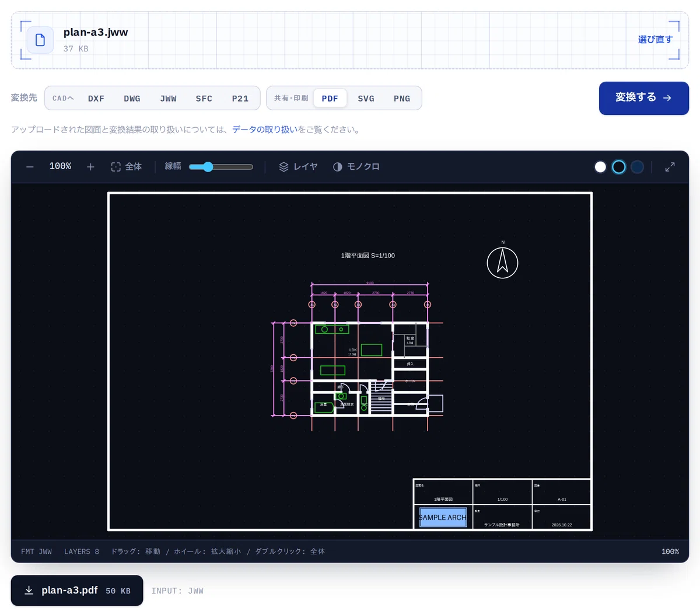Adjust the 線幅 line width slider
Image resolution: width=700 pixels, height=611 pixels.
coord(221,167)
